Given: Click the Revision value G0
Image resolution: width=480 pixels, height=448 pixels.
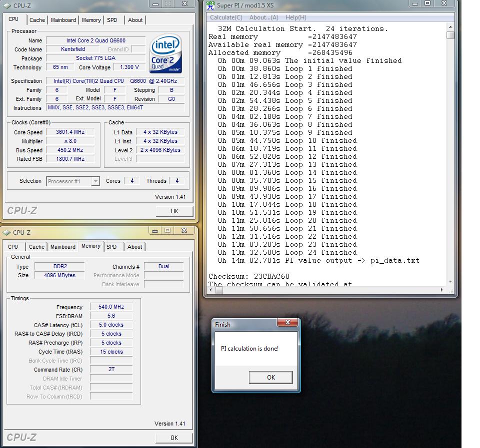Looking at the screenshot, I should click(171, 99).
